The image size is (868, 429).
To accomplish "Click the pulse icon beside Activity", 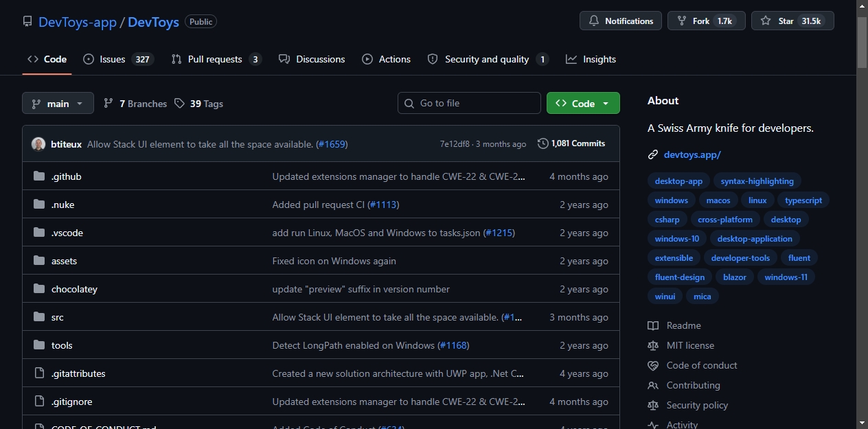I will 653,425.
